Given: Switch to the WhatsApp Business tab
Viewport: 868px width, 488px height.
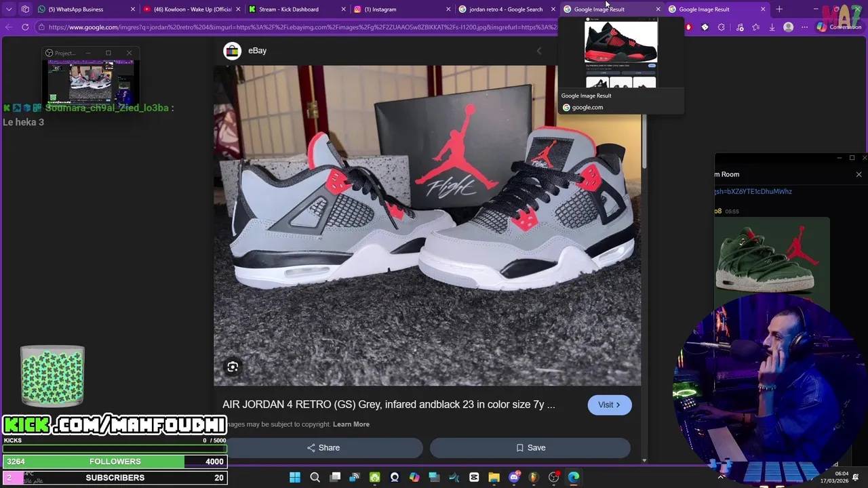Looking at the screenshot, I should [85, 9].
